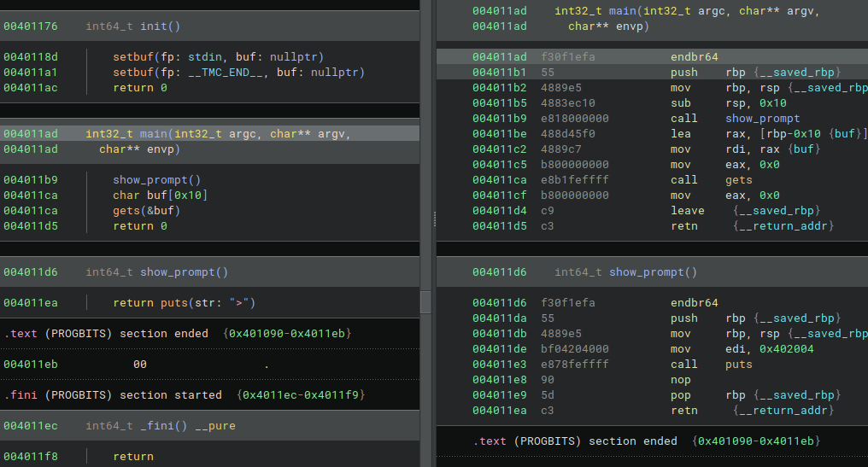868x467 pixels.
Task: Click the highlighted main header in decompiled pane
Action: coord(218,134)
